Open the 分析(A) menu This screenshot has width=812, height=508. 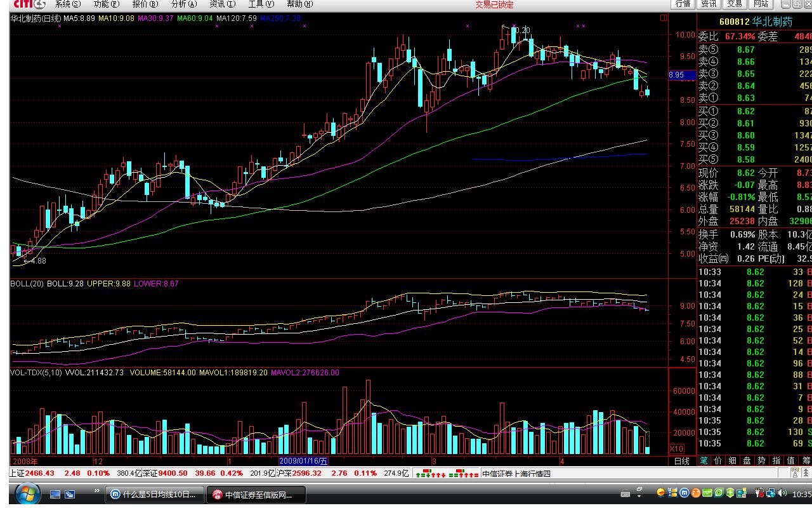pos(183,4)
